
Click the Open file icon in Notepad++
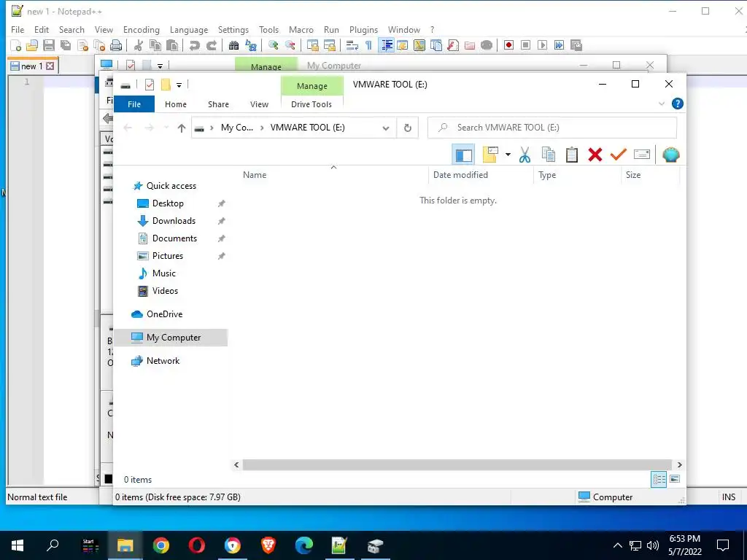pyautogui.click(x=32, y=45)
